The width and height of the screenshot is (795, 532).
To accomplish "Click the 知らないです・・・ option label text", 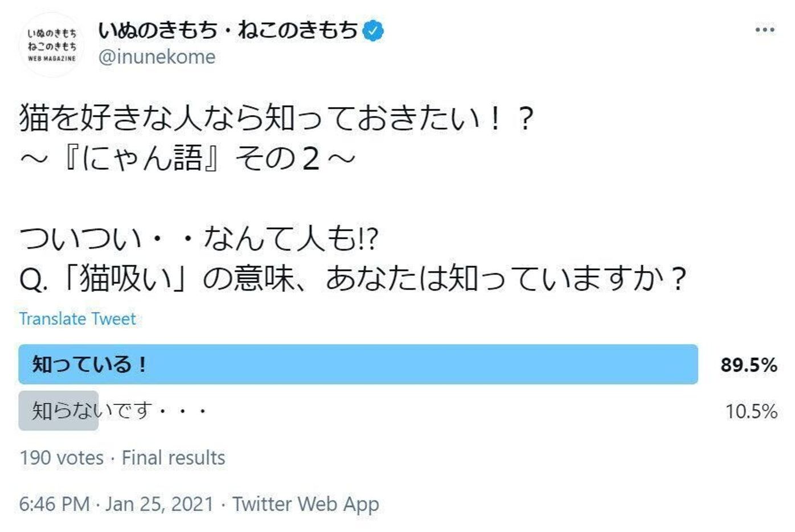I will pyautogui.click(x=118, y=411).
